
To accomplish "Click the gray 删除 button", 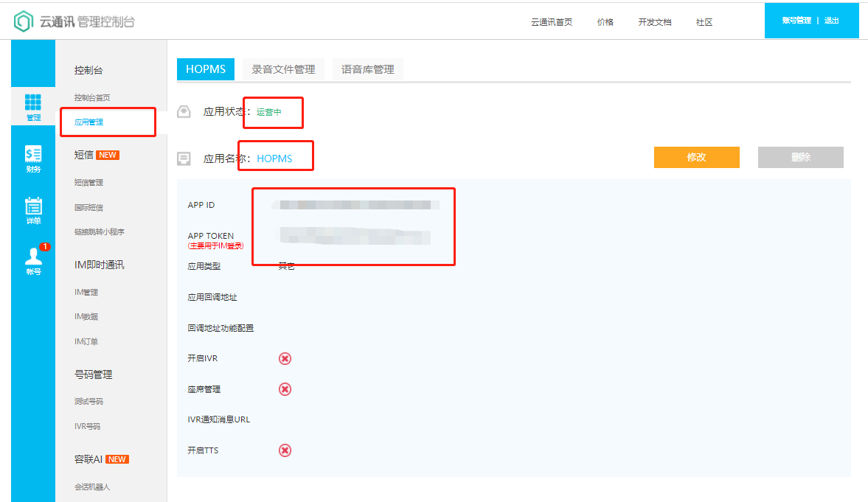I will [801, 157].
